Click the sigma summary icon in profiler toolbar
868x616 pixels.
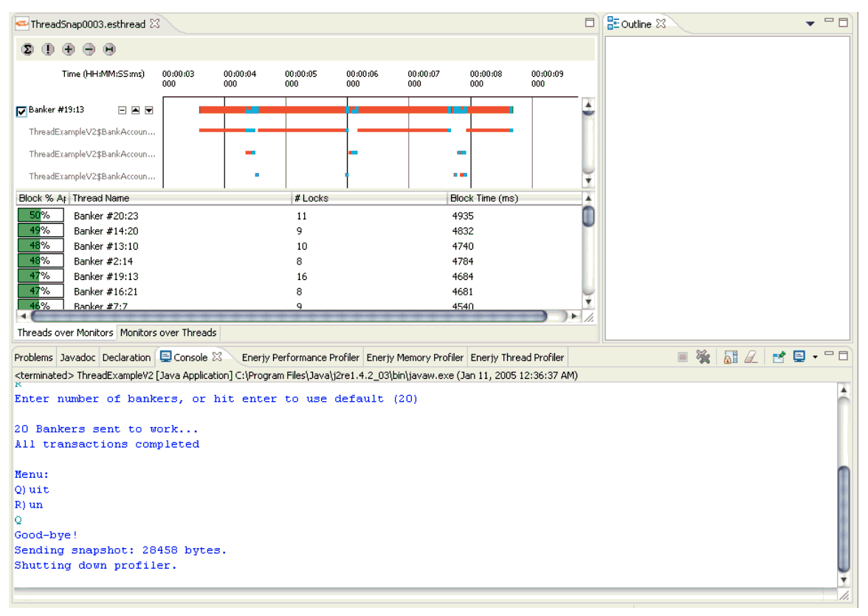tap(27, 49)
